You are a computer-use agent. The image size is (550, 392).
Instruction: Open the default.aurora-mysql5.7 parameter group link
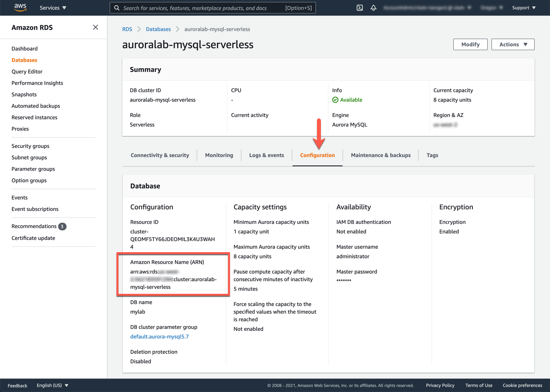pyautogui.click(x=159, y=337)
